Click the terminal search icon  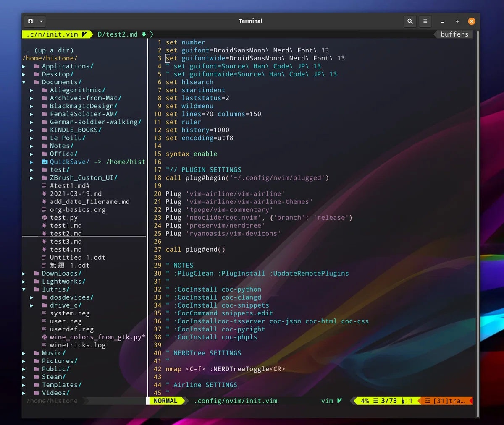(x=410, y=21)
